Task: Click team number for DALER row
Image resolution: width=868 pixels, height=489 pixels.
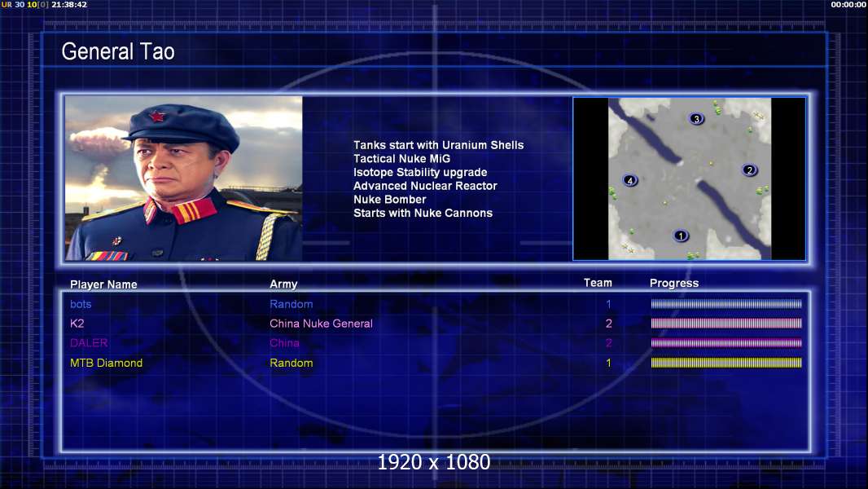Action: 608,343
